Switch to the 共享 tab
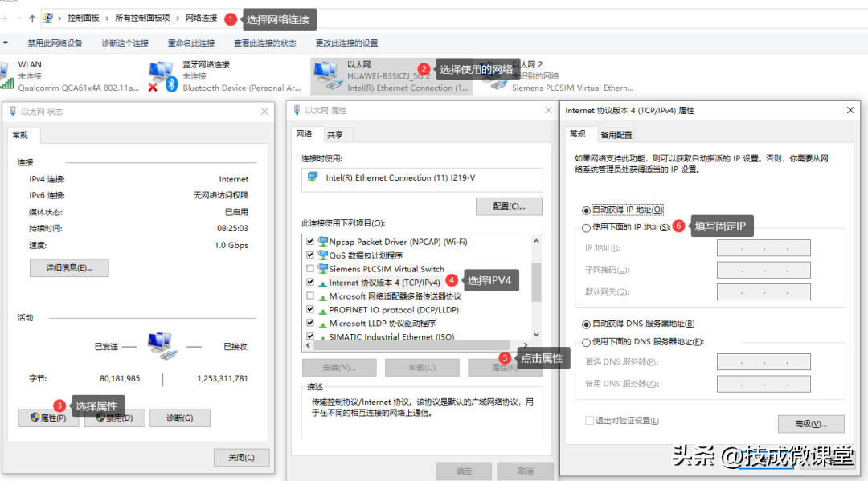Viewport: 868px width, 481px height. [336, 135]
